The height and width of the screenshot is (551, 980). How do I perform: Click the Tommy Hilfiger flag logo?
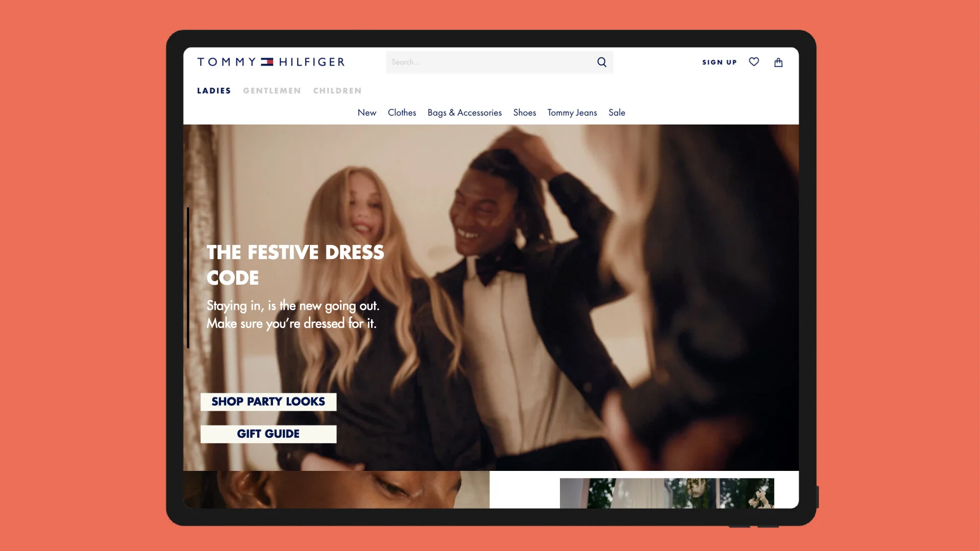click(267, 62)
